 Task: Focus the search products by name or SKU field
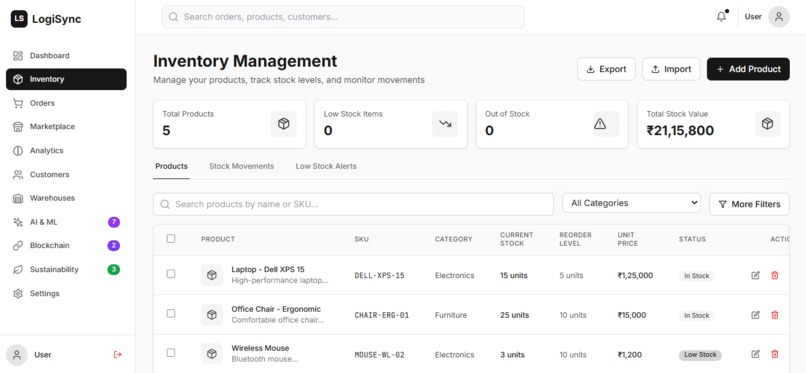tap(353, 204)
